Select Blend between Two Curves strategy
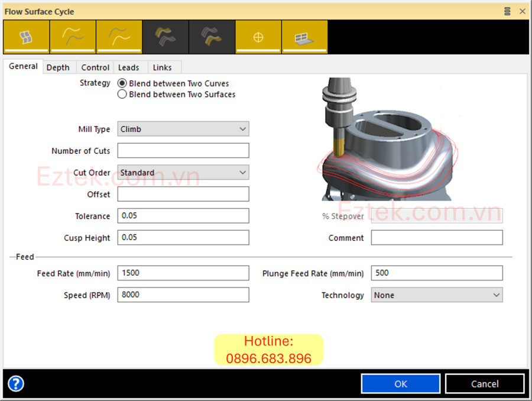This screenshot has width=532, height=401. tap(122, 83)
